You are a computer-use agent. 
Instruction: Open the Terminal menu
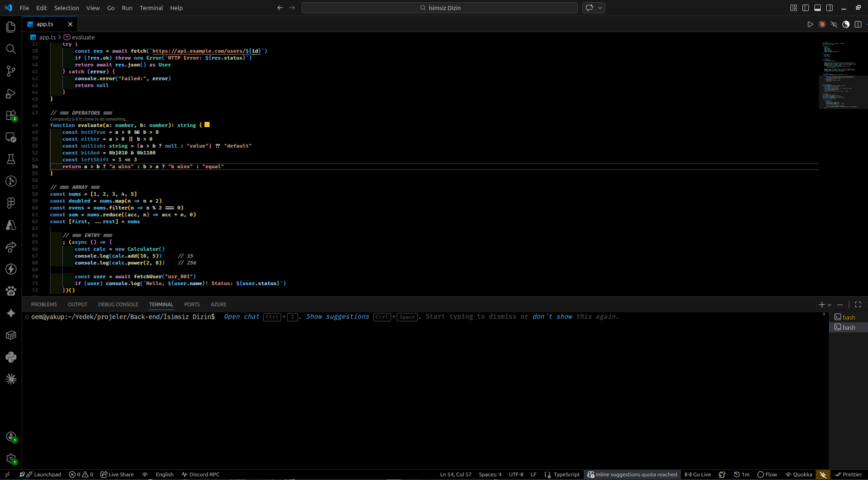pyautogui.click(x=151, y=8)
